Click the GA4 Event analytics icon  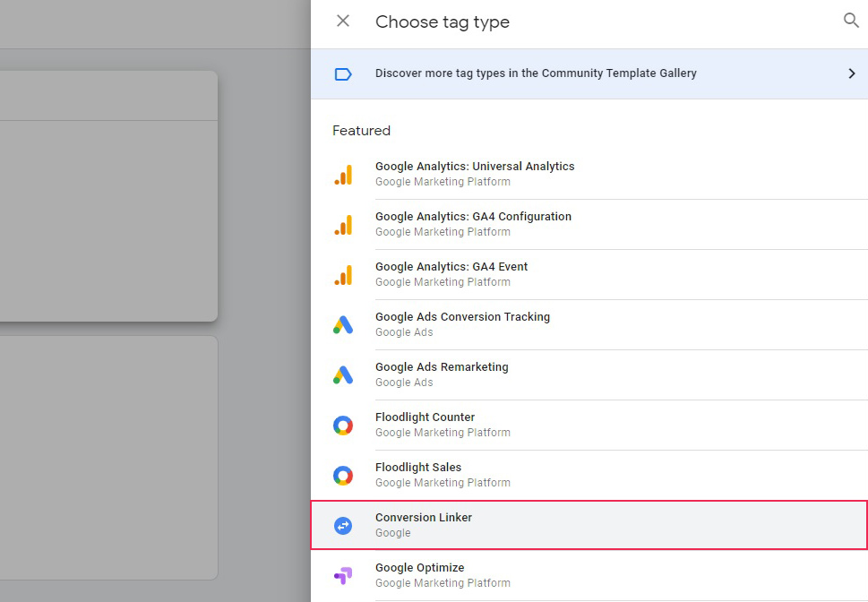[x=343, y=275]
